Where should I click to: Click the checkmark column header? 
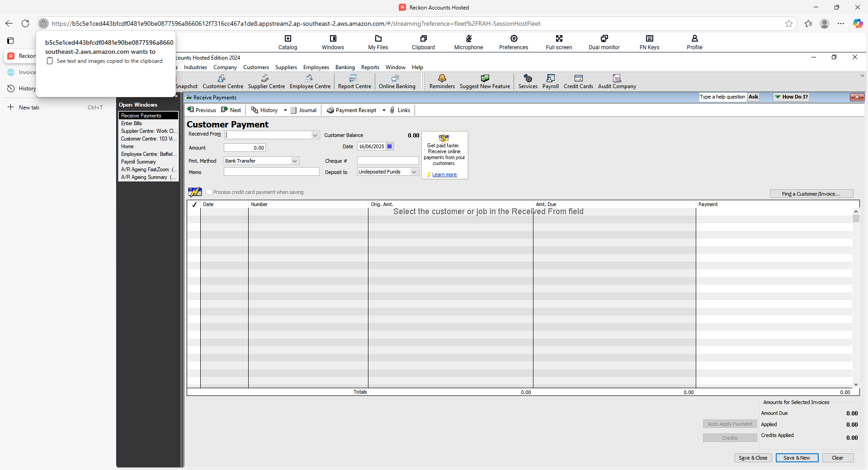click(194, 204)
